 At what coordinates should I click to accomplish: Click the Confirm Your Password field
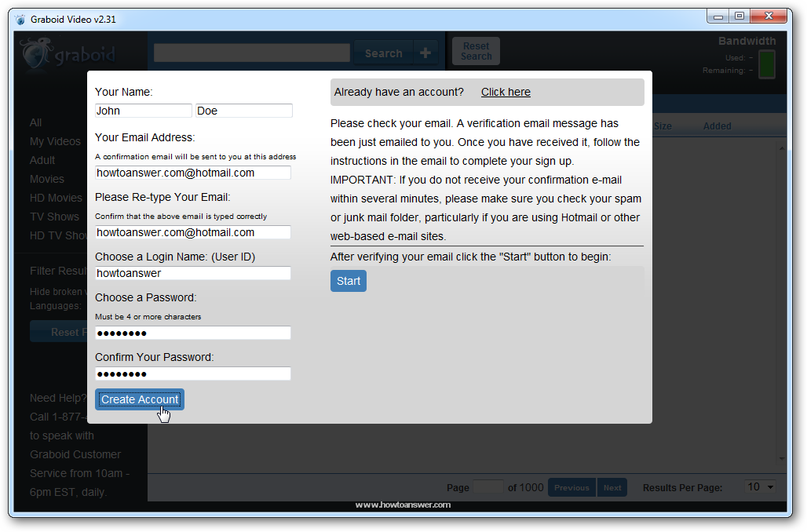coord(193,373)
